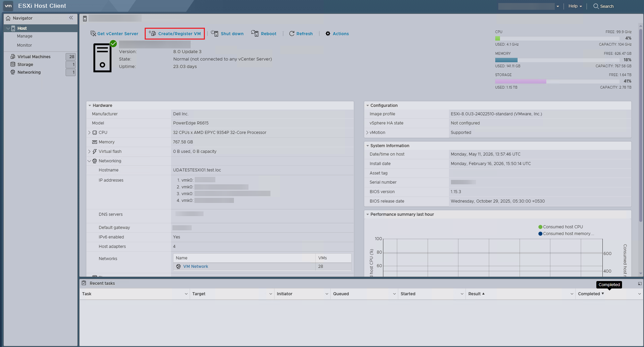This screenshot has height=347, width=644.
Task: Click the main page vertical scrollbar
Action: coord(641,125)
